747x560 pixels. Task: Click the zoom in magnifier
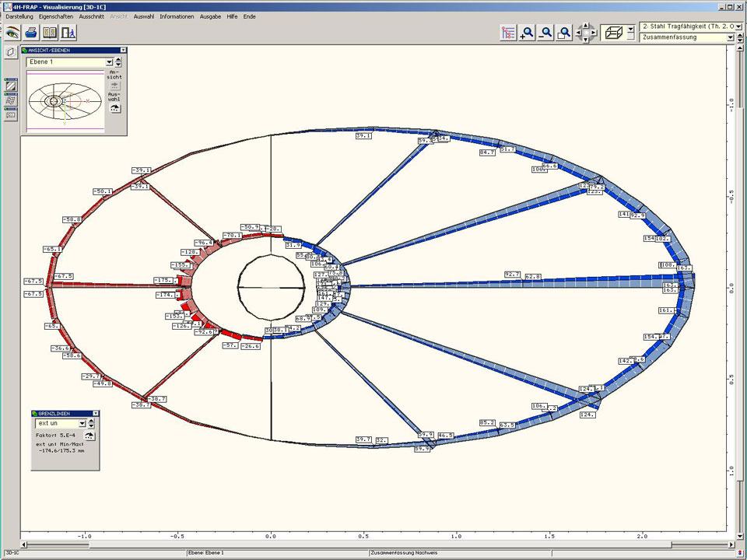528,33
